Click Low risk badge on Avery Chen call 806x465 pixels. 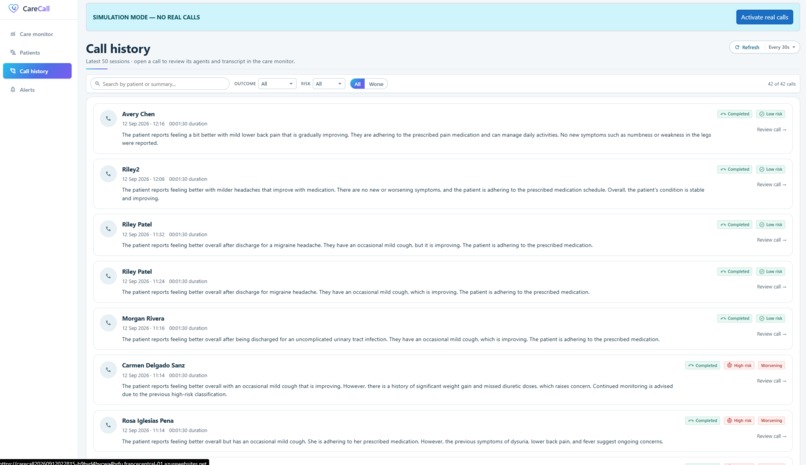771,114
